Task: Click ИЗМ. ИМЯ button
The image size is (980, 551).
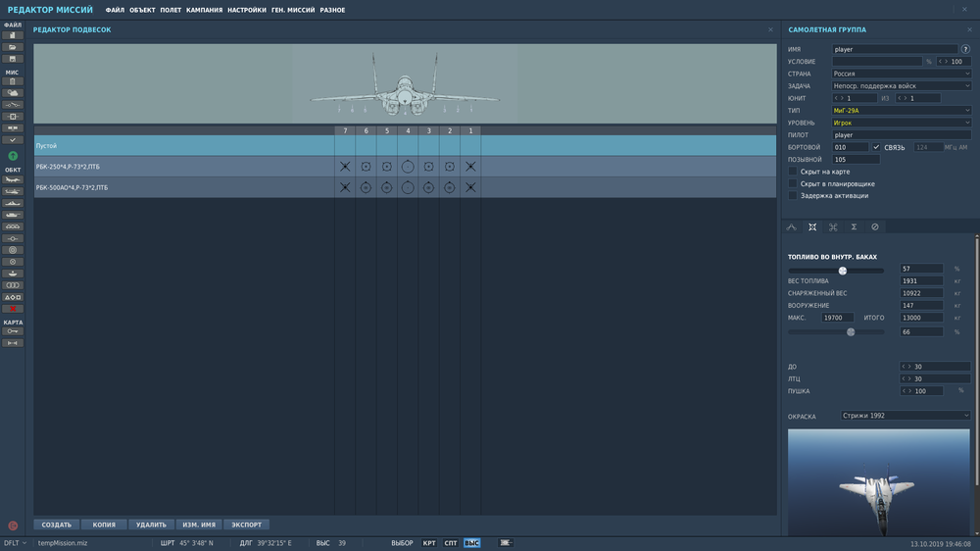Action: [199, 525]
